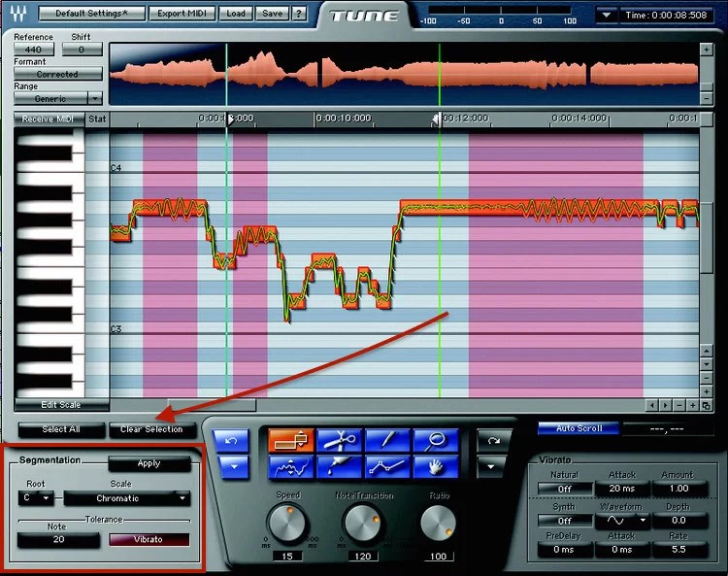Screen dimensions: 728x576
Task: Click the Save button
Action: tap(272, 14)
